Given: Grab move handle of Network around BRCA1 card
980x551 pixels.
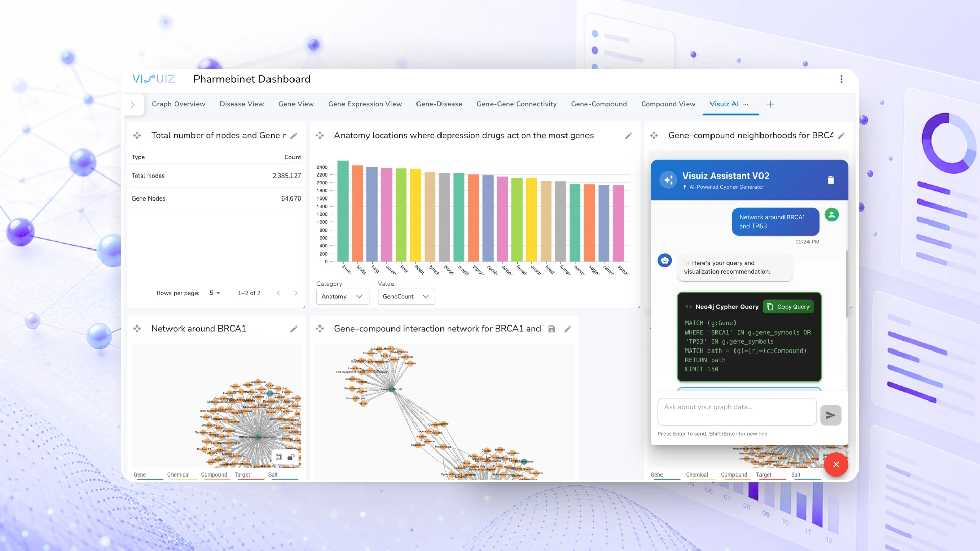Looking at the screenshot, I should click(137, 329).
